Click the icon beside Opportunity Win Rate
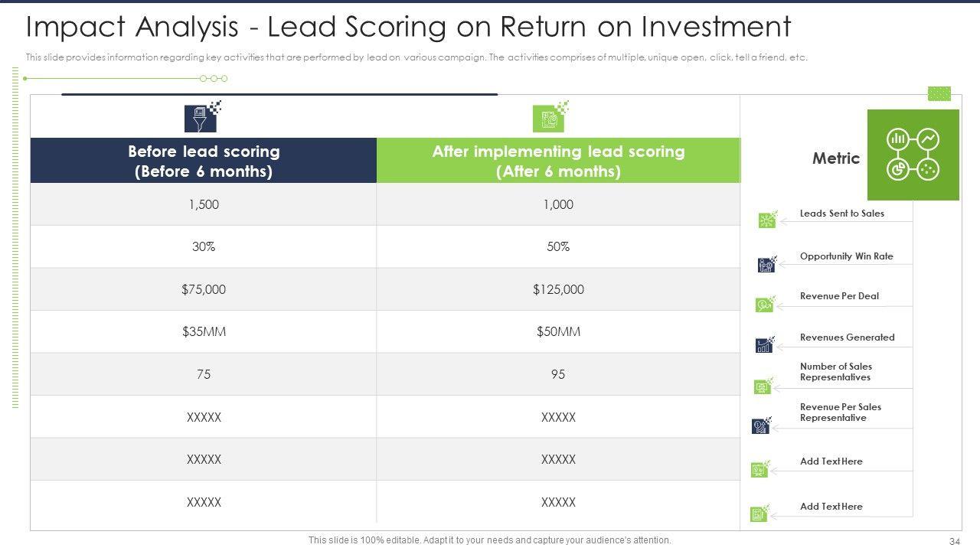This screenshot has width=980, height=551. coord(766,265)
